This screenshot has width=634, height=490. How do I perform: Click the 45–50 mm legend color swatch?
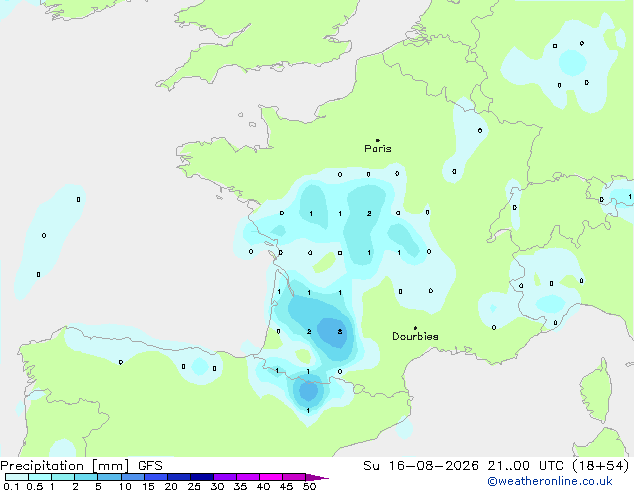point(294,477)
